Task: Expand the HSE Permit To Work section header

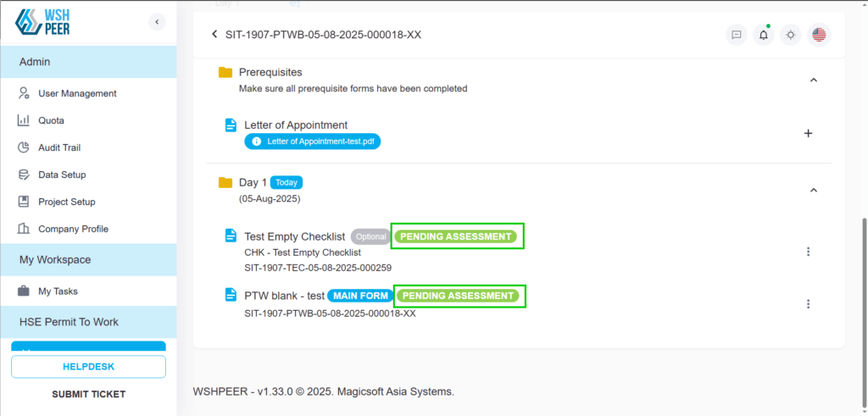Action: (x=88, y=322)
